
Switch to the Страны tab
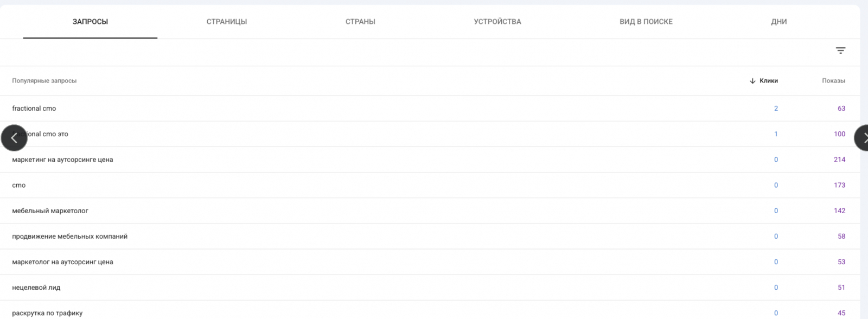pos(360,22)
